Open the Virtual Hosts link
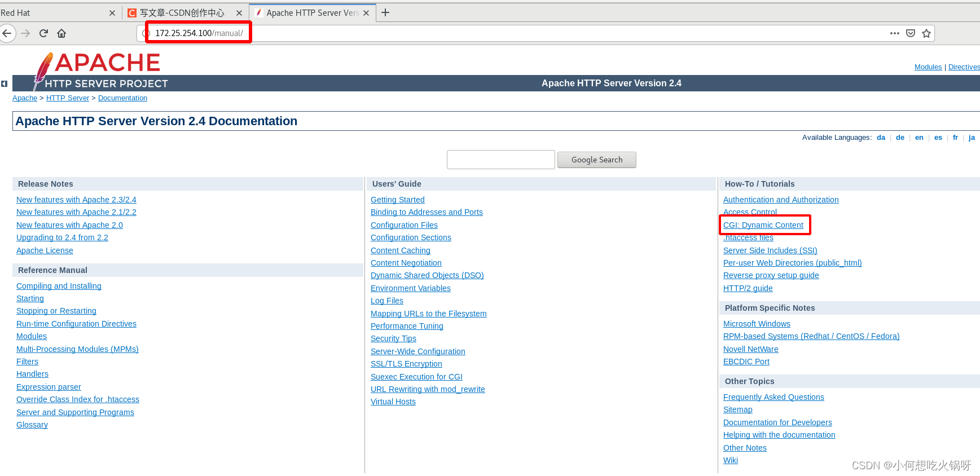Image resolution: width=980 pixels, height=476 pixels. click(x=393, y=402)
